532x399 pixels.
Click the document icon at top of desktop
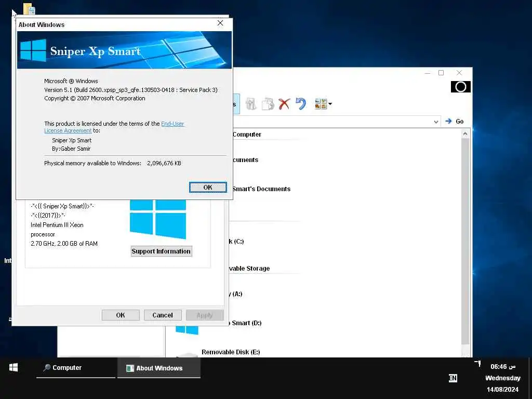click(29, 9)
